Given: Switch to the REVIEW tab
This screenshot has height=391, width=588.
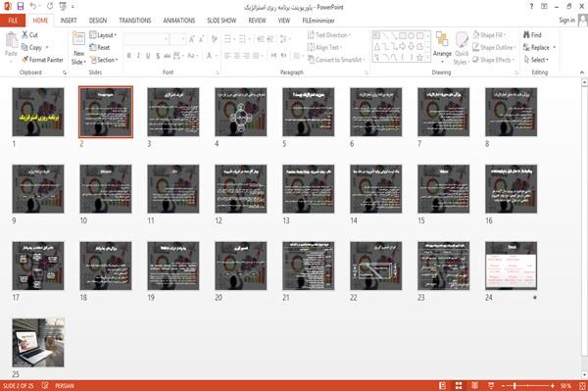Looking at the screenshot, I should coord(257,21).
